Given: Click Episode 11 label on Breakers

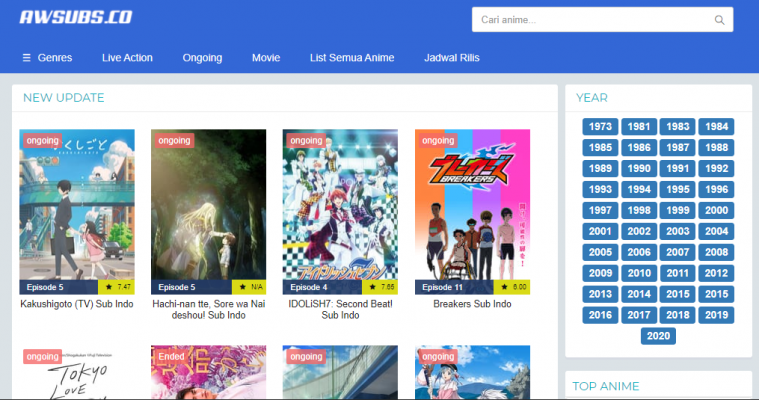Looking at the screenshot, I should (442, 287).
